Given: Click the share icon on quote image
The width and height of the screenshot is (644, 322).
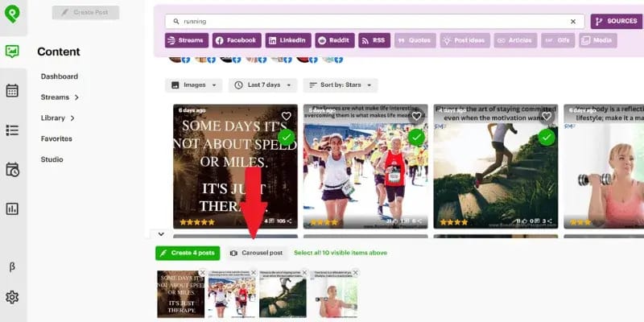Looking at the screenshot, I should coord(289,221).
